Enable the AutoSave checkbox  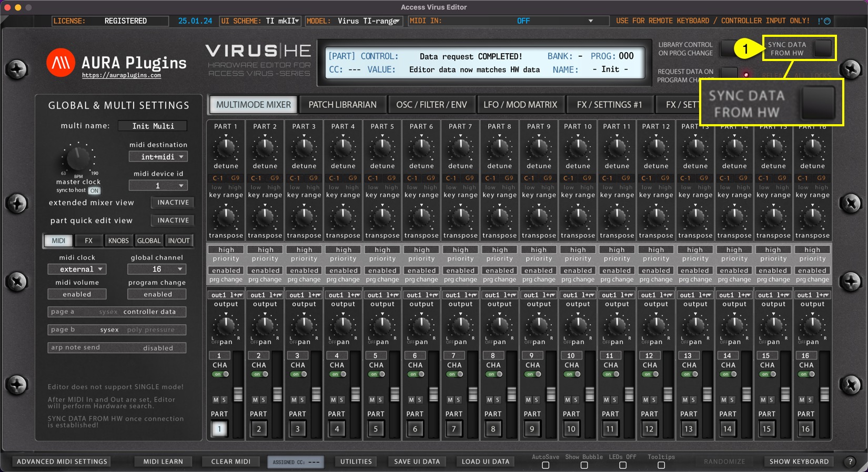(546, 465)
